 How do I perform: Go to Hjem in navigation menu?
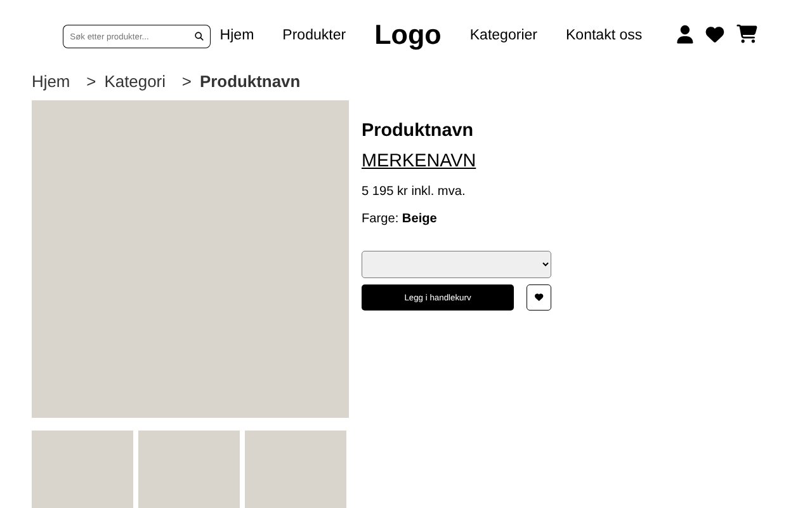tap(237, 35)
